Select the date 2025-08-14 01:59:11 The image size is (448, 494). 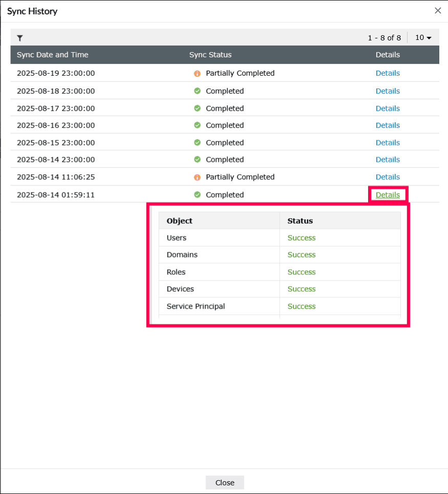tap(56, 195)
